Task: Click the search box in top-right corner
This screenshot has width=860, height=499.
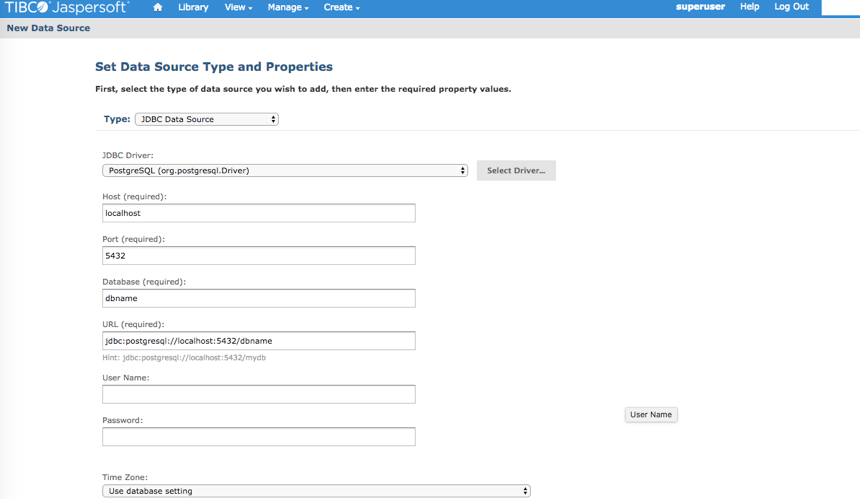Action: click(840, 7)
